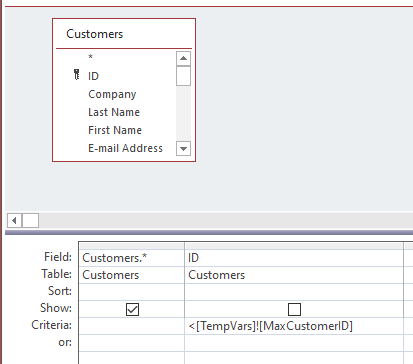Image resolution: width=413 pixels, height=364 pixels.
Task: Check Show box for ID column
Action: pyautogui.click(x=294, y=309)
